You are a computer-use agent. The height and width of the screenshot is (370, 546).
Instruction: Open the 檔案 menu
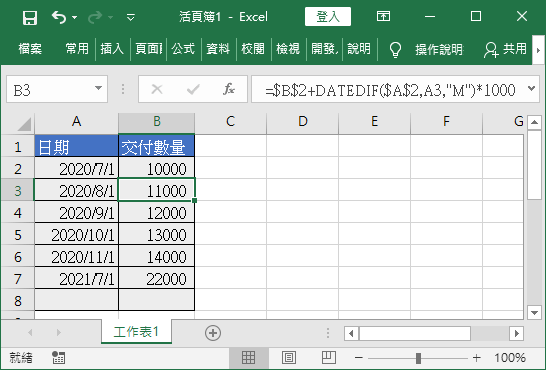[x=30, y=49]
